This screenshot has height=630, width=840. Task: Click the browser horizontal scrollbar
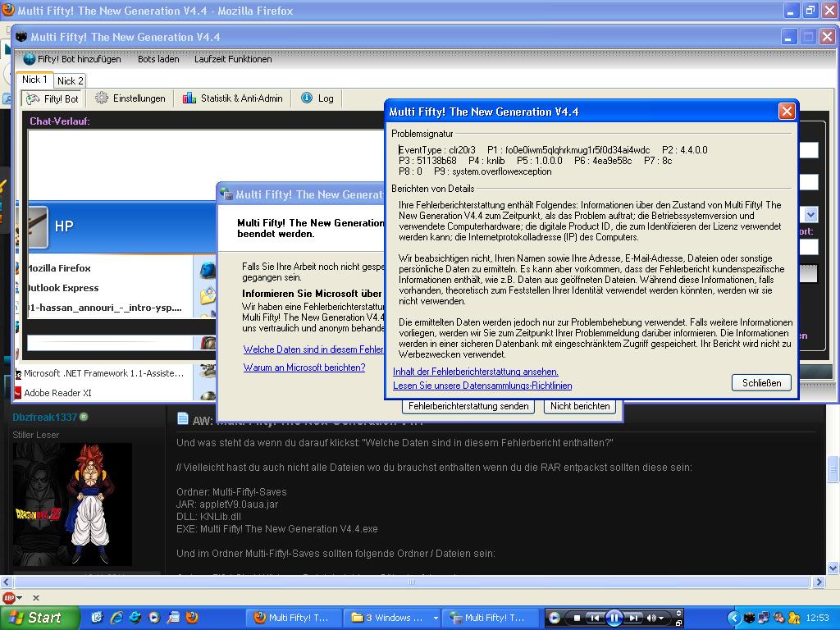tap(410, 582)
